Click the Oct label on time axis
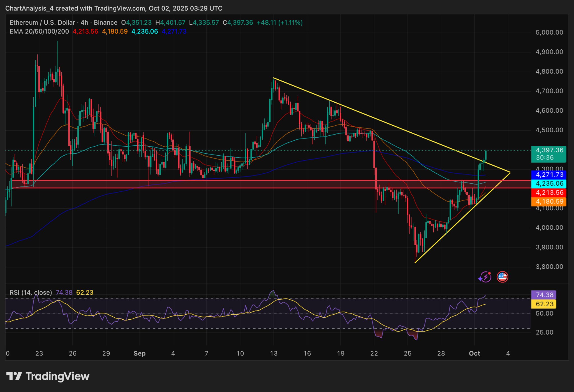The width and height of the screenshot is (574, 392). point(475,353)
